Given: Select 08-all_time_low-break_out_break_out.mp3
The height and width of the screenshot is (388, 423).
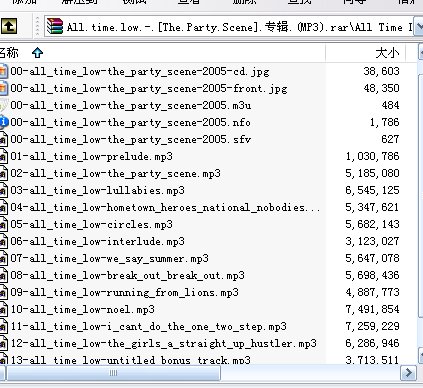Looking at the screenshot, I should click(x=127, y=275).
